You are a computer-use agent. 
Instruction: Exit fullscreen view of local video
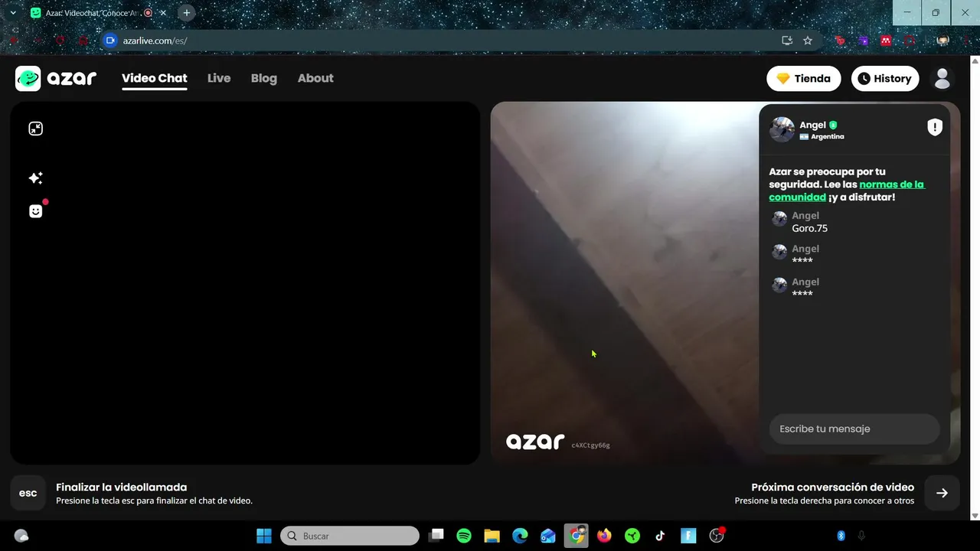35,129
